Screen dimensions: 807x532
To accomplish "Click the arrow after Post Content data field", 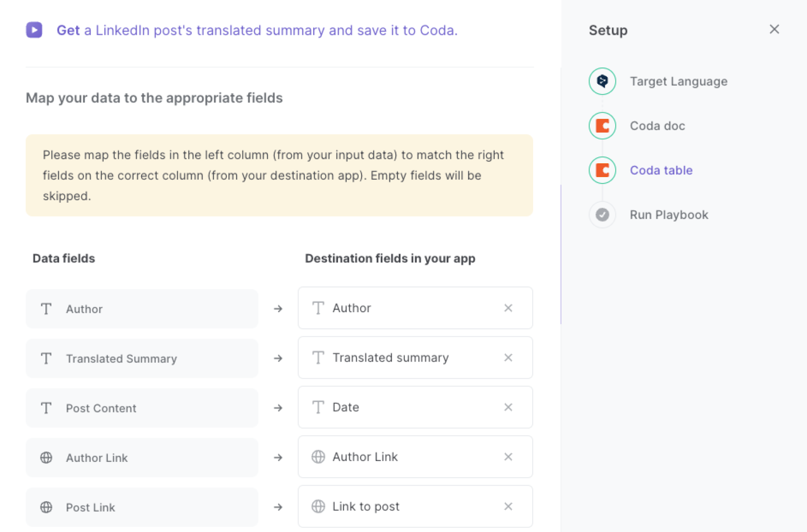I will click(x=278, y=408).
